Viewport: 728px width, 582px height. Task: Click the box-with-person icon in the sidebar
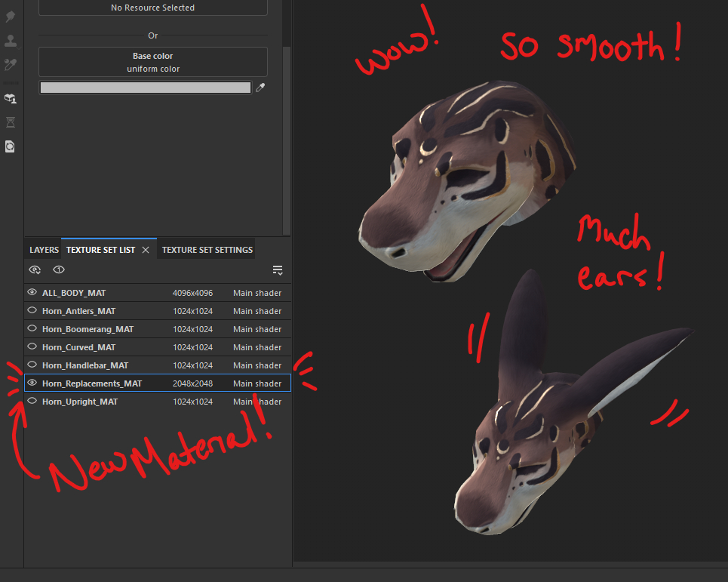pyautogui.click(x=11, y=98)
